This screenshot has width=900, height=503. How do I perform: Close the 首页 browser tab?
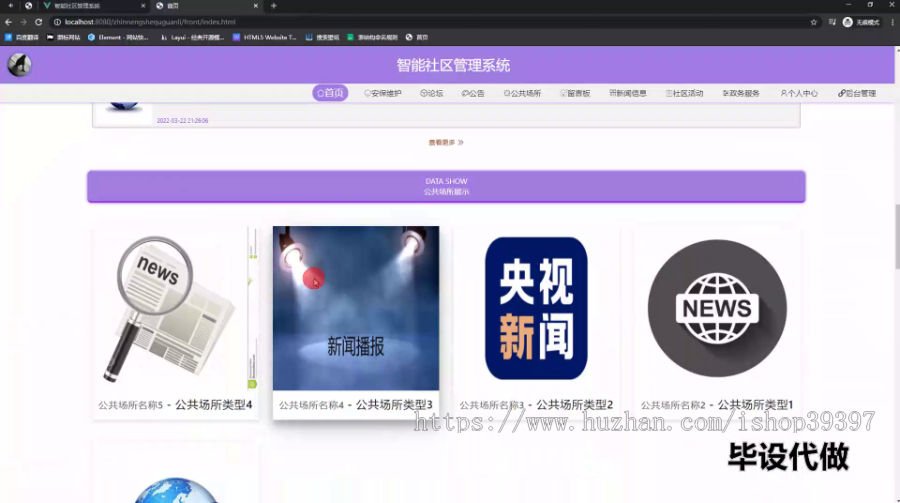pyautogui.click(x=255, y=6)
